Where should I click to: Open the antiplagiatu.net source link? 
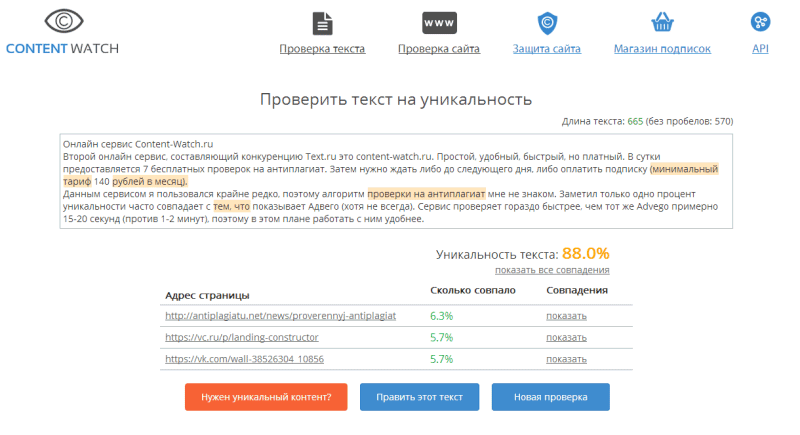click(281, 316)
